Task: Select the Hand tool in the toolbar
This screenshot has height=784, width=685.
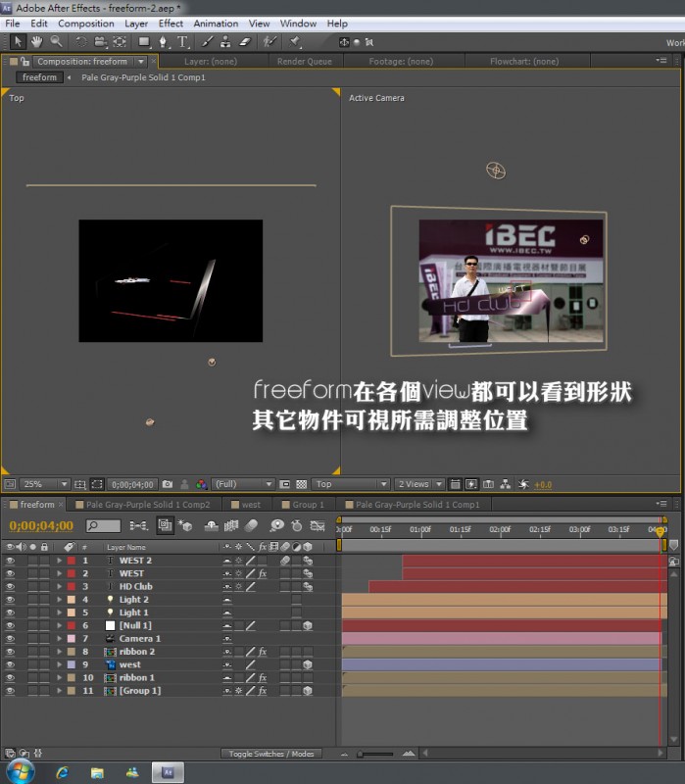Action: pyautogui.click(x=37, y=42)
